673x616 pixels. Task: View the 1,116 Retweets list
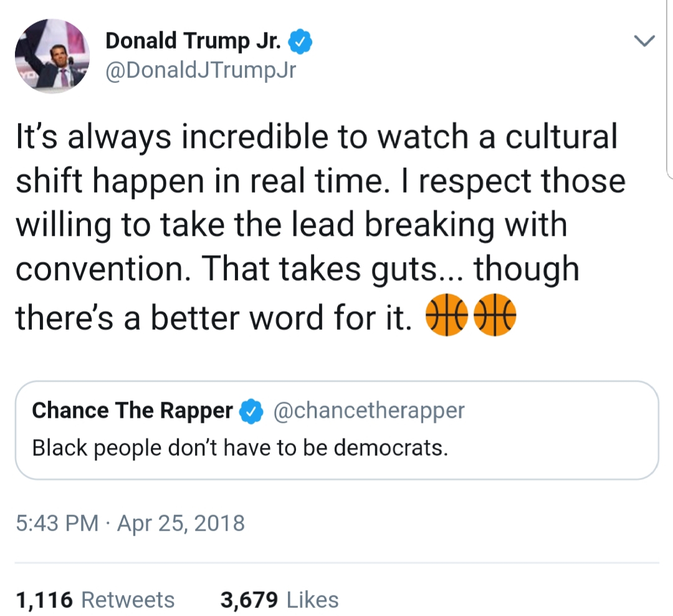(95, 600)
